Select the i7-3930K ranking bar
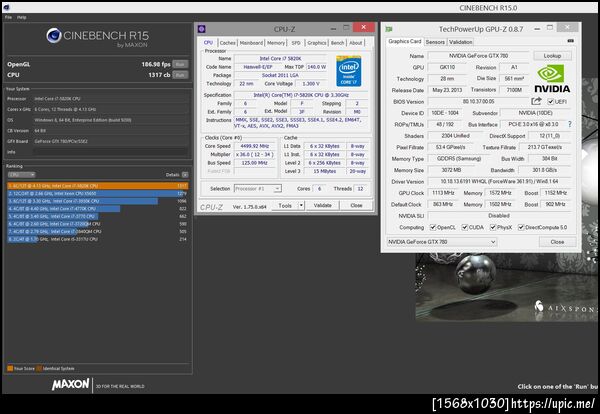This screenshot has width=600, height=414. pos(98,201)
